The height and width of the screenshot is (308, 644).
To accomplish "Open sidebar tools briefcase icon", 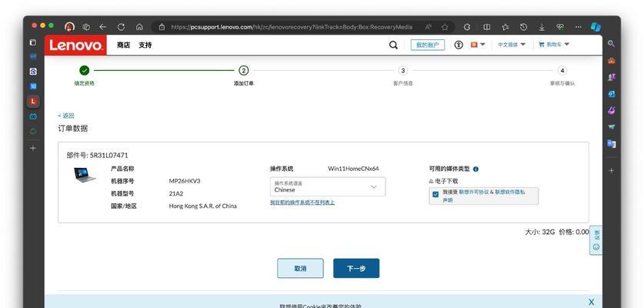I will [x=611, y=61].
